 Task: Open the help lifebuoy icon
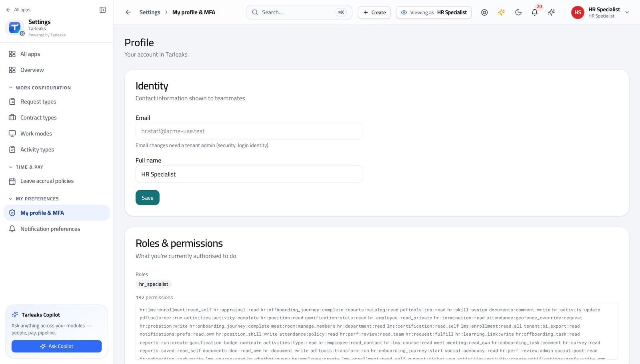(484, 12)
